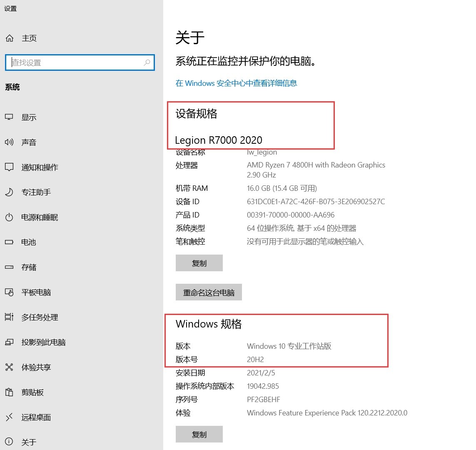476x450 pixels.
Task: Click the Windows 规格 section heading
Action: click(209, 324)
